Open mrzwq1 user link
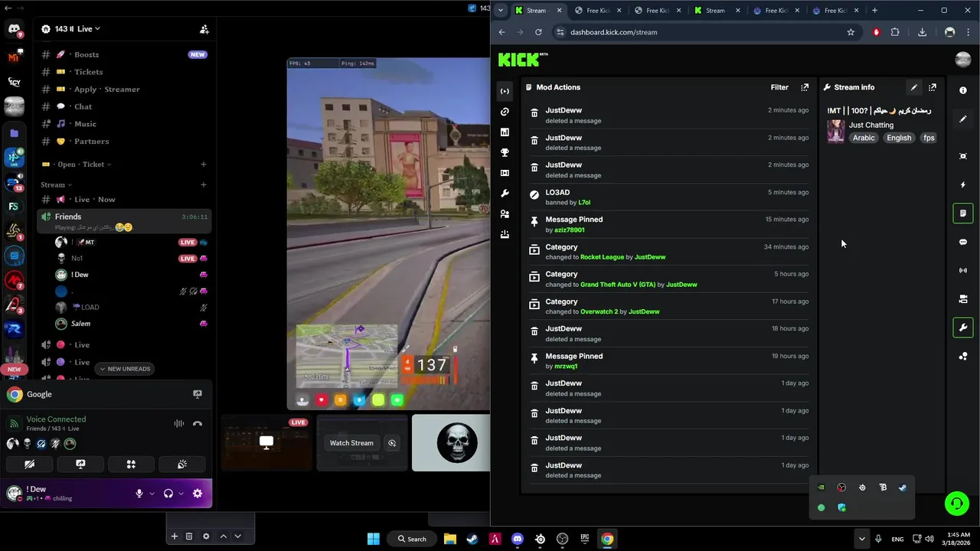980x551 pixels. [566, 367]
